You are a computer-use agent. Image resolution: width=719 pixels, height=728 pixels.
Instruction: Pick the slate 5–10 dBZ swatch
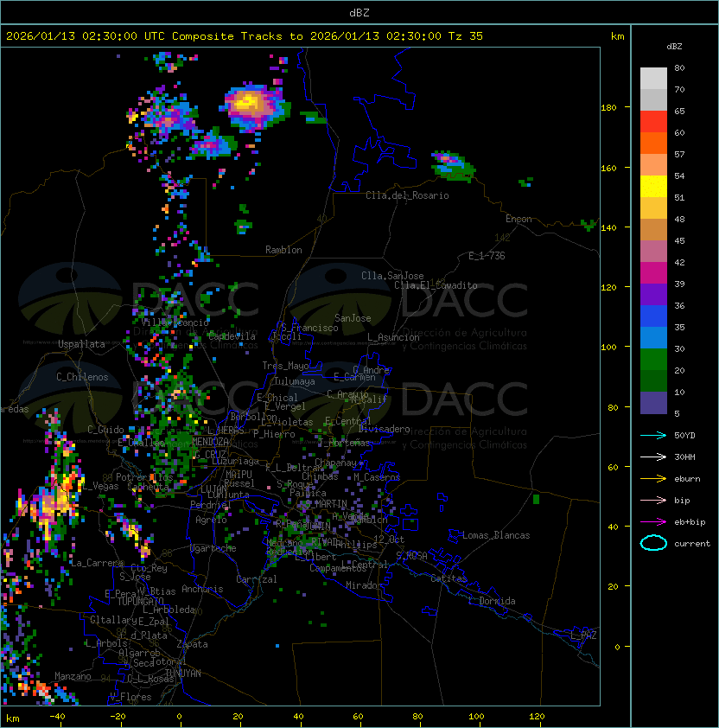653,403
